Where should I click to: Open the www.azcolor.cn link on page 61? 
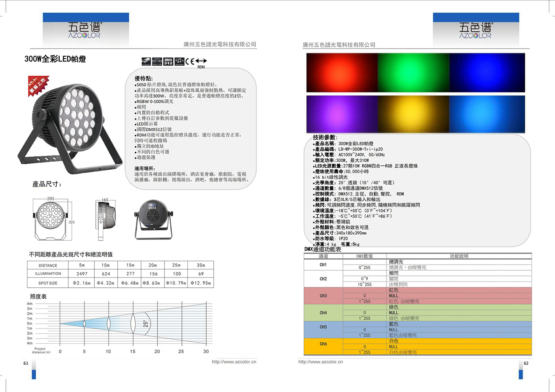(x=234, y=362)
